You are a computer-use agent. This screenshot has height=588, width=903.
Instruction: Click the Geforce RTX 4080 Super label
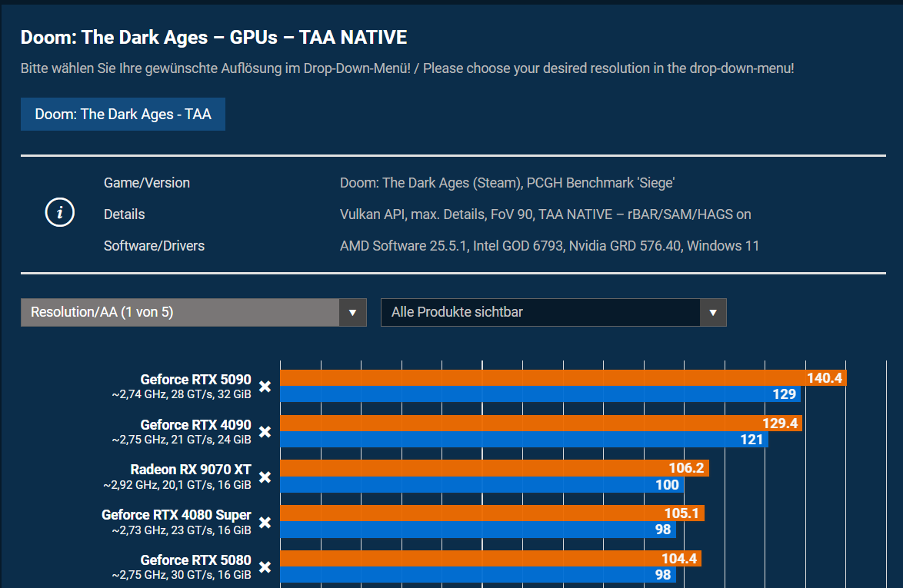pos(176,514)
